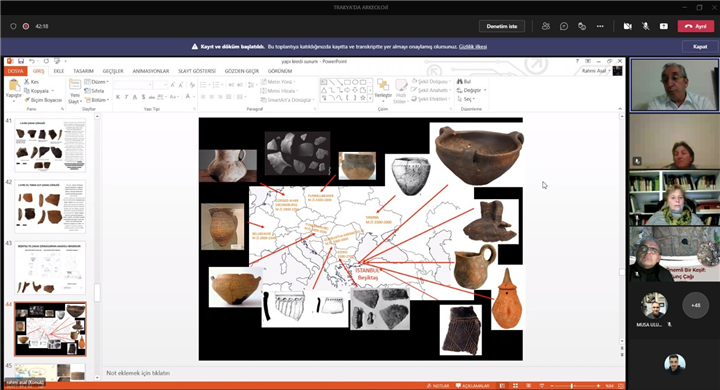
Task: Open the Gizlilik ilkesi privacy link
Action: [472, 46]
